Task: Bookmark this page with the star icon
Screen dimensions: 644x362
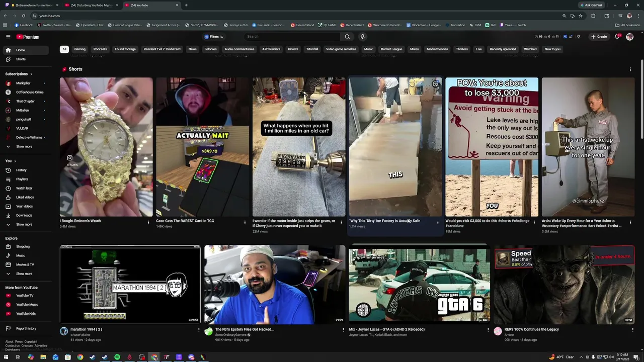Action: coord(580,16)
